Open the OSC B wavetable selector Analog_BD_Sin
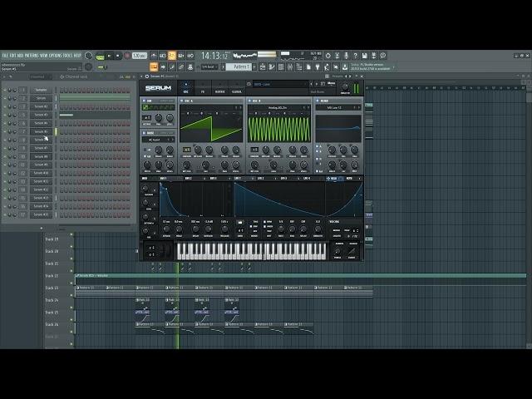Viewport: 532px width, 399px height. point(278,107)
